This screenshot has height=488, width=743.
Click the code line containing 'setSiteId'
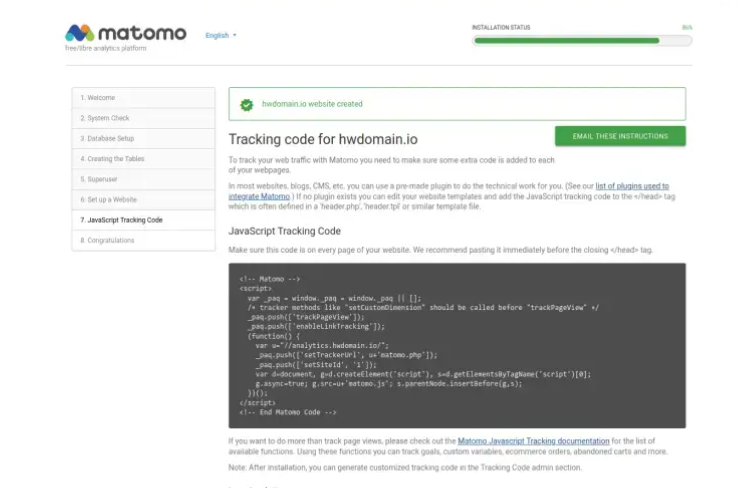click(x=316, y=365)
